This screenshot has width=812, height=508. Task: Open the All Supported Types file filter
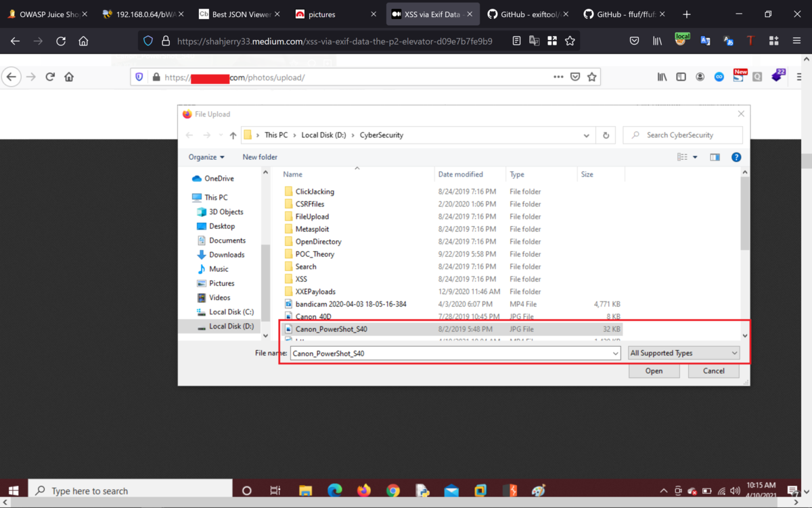click(683, 353)
